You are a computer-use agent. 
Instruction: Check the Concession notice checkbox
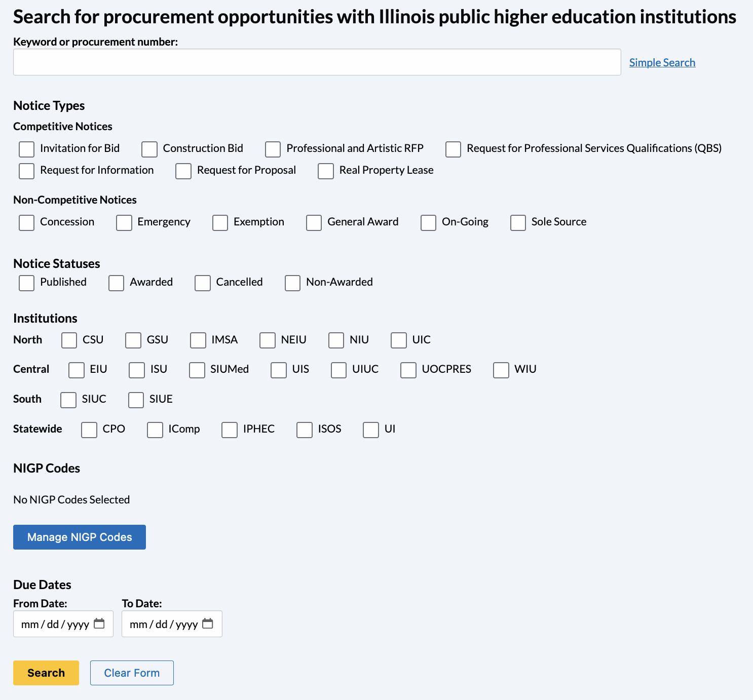(x=26, y=223)
